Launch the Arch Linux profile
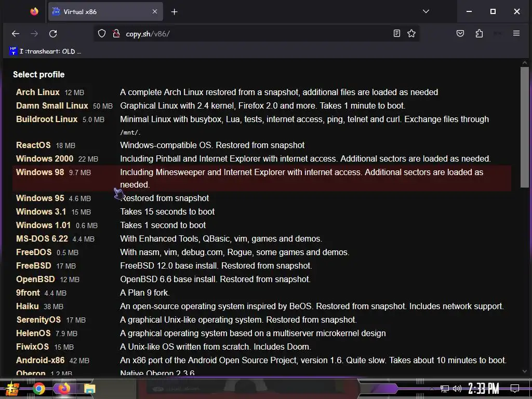 click(37, 92)
